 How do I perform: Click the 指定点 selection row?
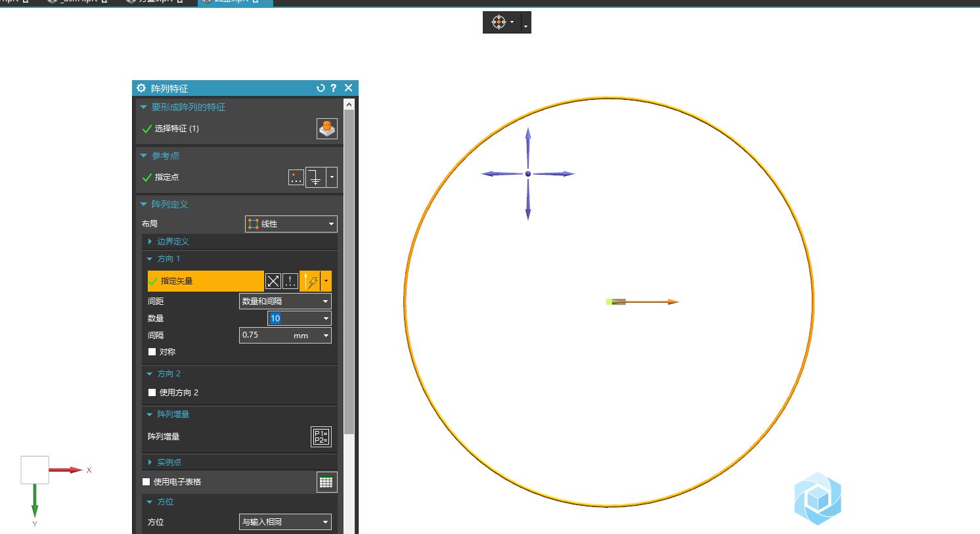click(213, 177)
